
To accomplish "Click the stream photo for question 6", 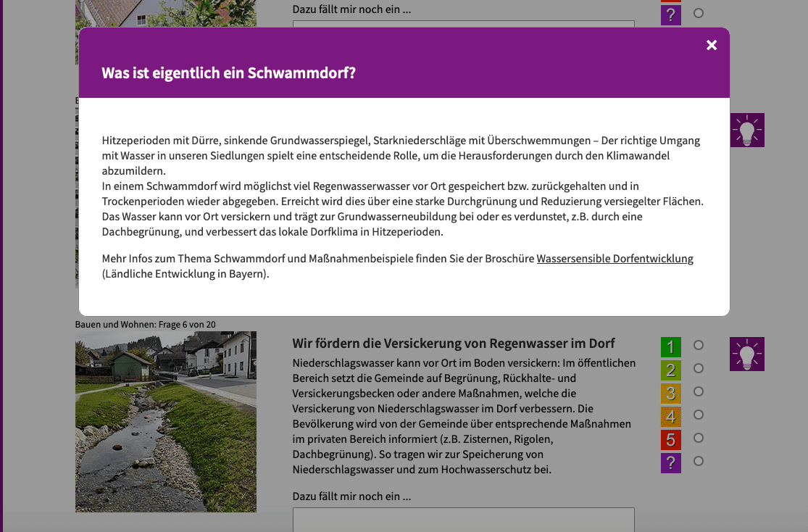I will (x=165, y=422).
